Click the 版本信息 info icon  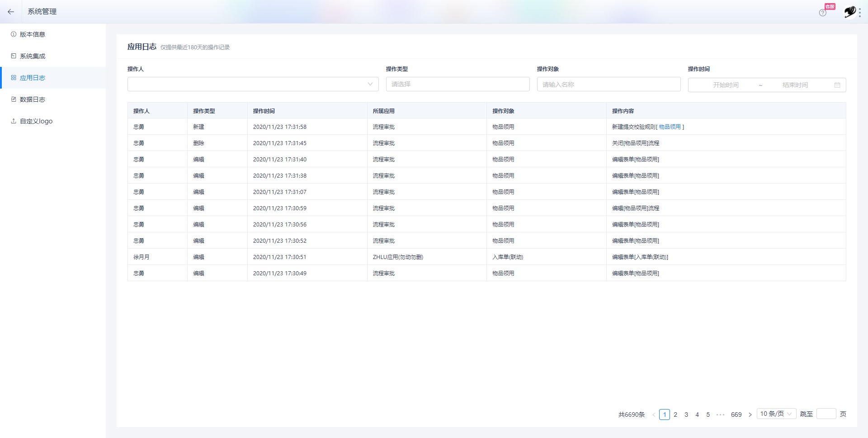coord(14,34)
